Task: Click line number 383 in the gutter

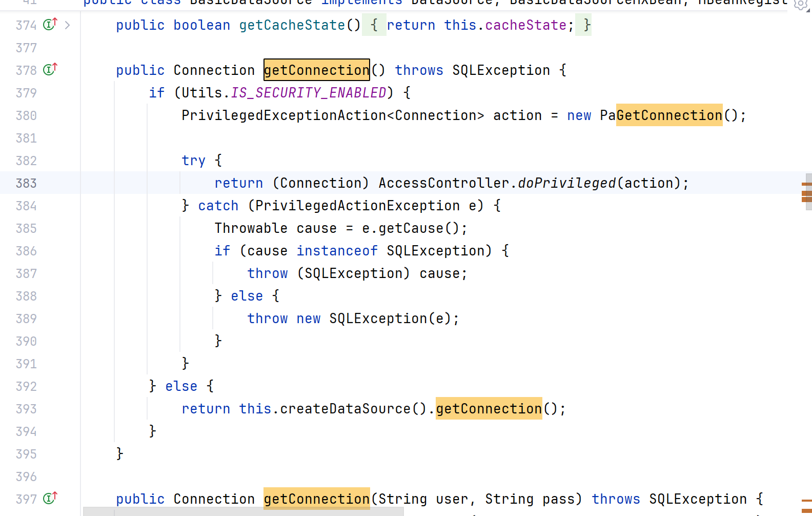Action: pyautogui.click(x=26, y=183)
